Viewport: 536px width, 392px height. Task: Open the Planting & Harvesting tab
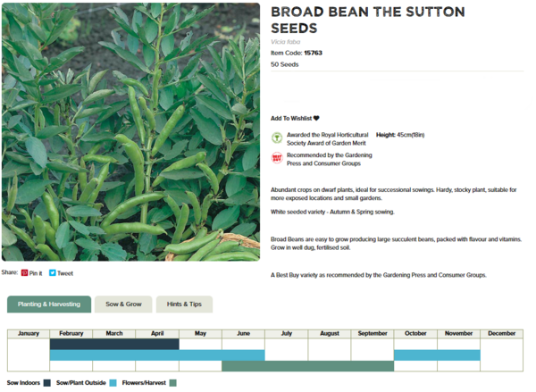[49, 304]
